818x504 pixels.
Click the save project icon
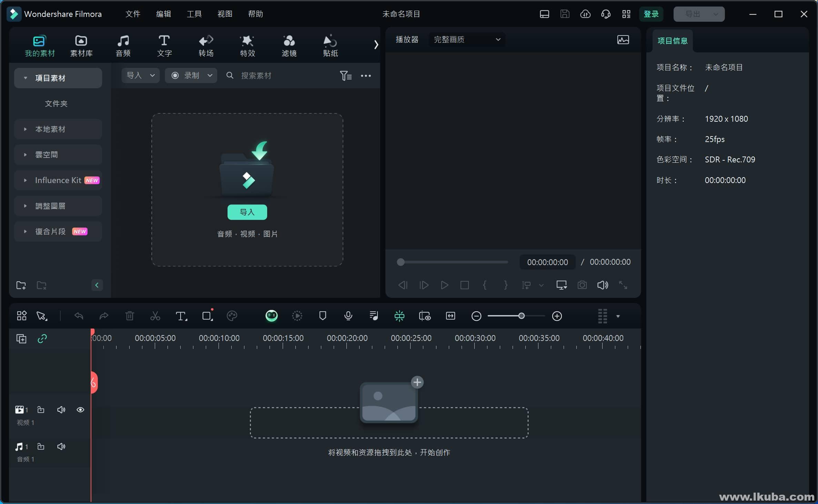[x=565, y=14]
